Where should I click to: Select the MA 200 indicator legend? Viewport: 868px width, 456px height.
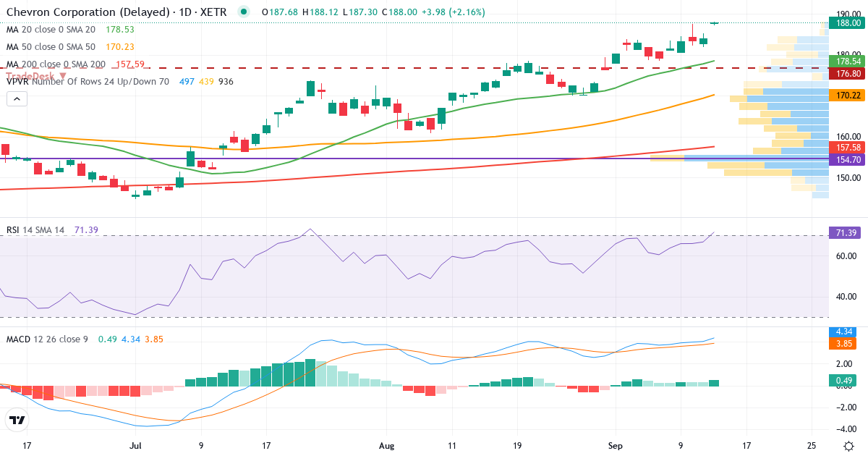coord(56,64)
